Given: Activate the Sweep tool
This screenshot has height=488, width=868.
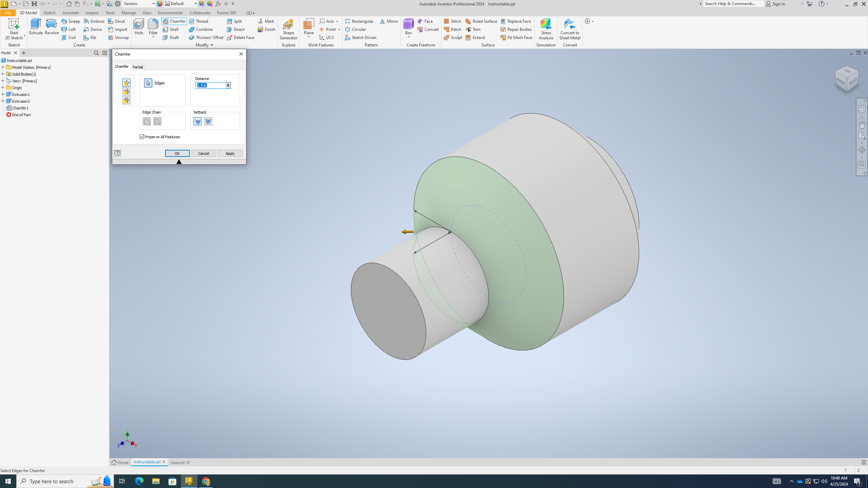Looking at the screenshot, I should [71, 21].
